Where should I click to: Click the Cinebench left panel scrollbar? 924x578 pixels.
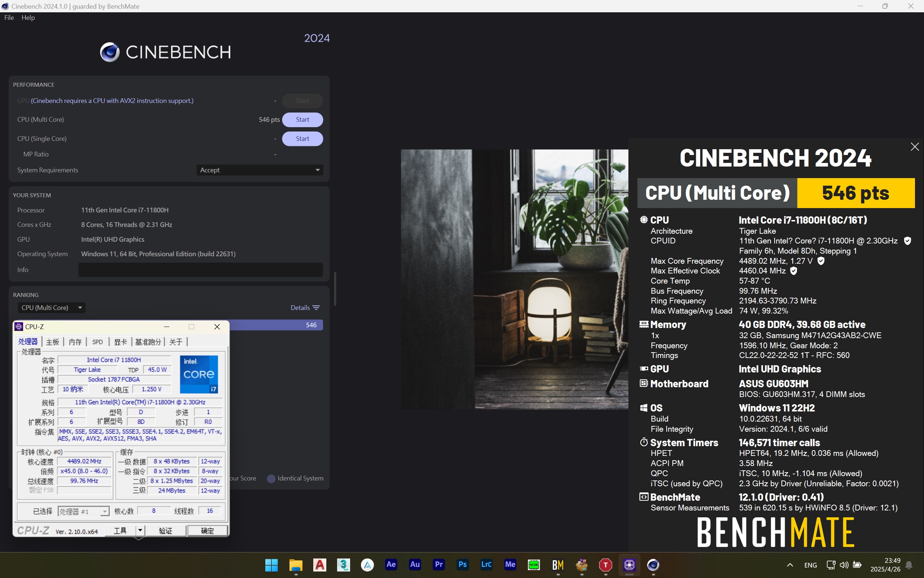coord(335,289)
